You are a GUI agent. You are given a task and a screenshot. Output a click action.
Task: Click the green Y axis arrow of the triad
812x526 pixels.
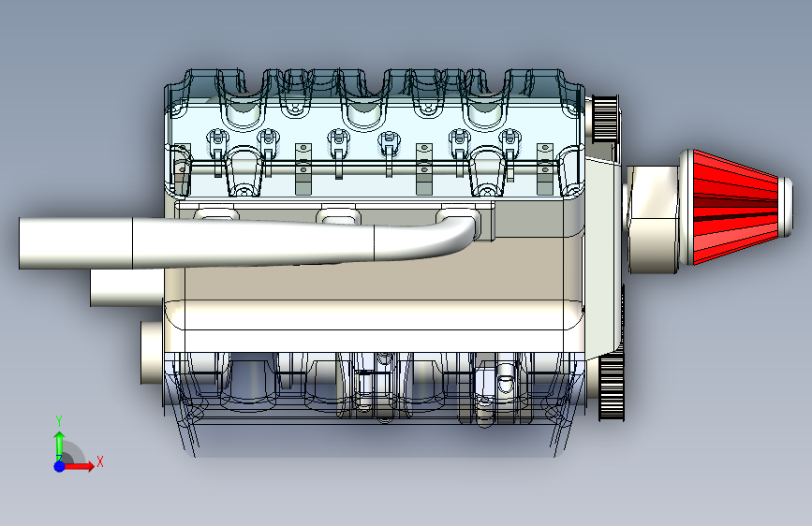(60, 446)
